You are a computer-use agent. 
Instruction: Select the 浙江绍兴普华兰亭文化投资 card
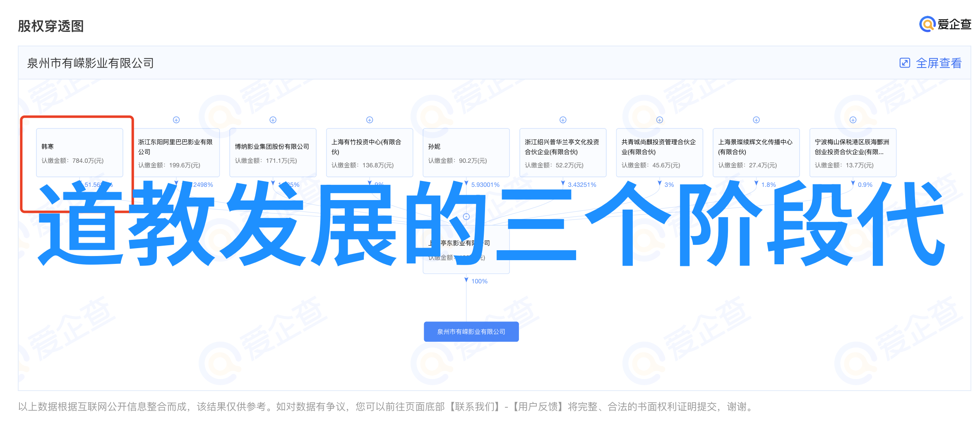563,152
